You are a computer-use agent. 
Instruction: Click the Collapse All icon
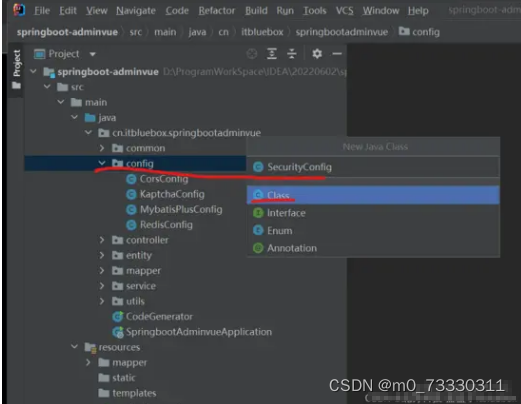(292, 54)
